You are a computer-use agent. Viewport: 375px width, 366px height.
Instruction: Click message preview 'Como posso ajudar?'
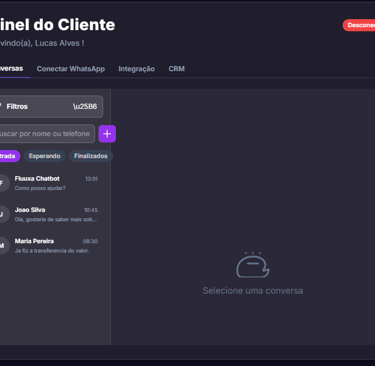click(x=40, y=188)
